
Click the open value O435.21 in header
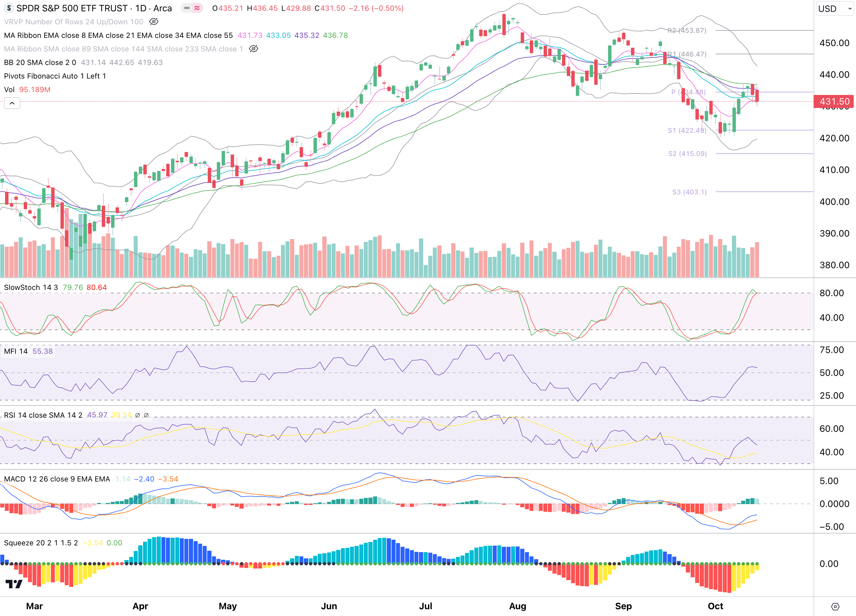pyautogui.click(x=228, y=8)
